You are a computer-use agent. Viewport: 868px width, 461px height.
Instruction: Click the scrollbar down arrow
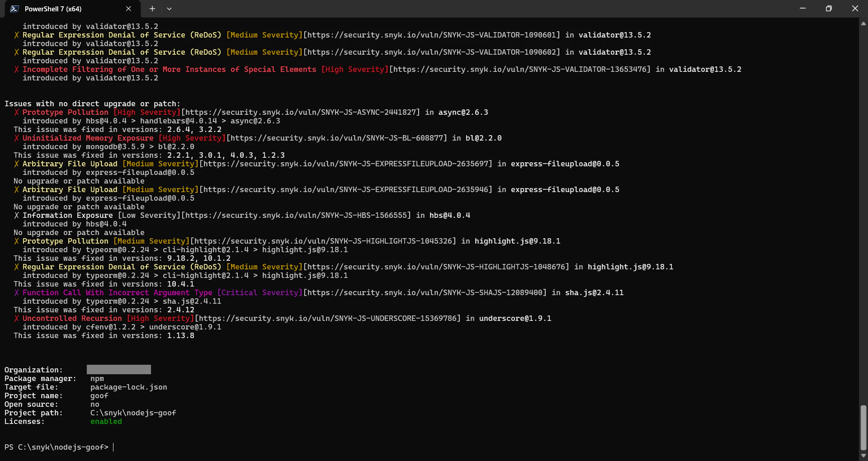863,456
